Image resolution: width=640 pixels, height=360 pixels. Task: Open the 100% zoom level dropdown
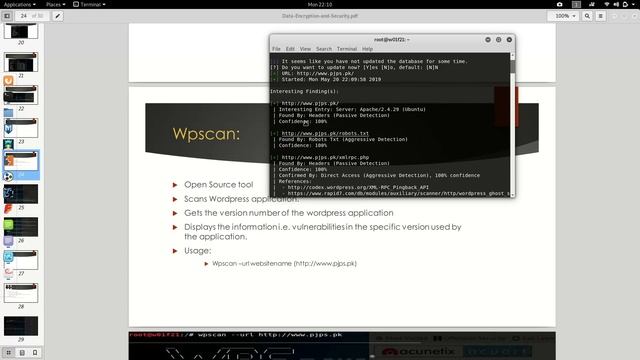565,16
